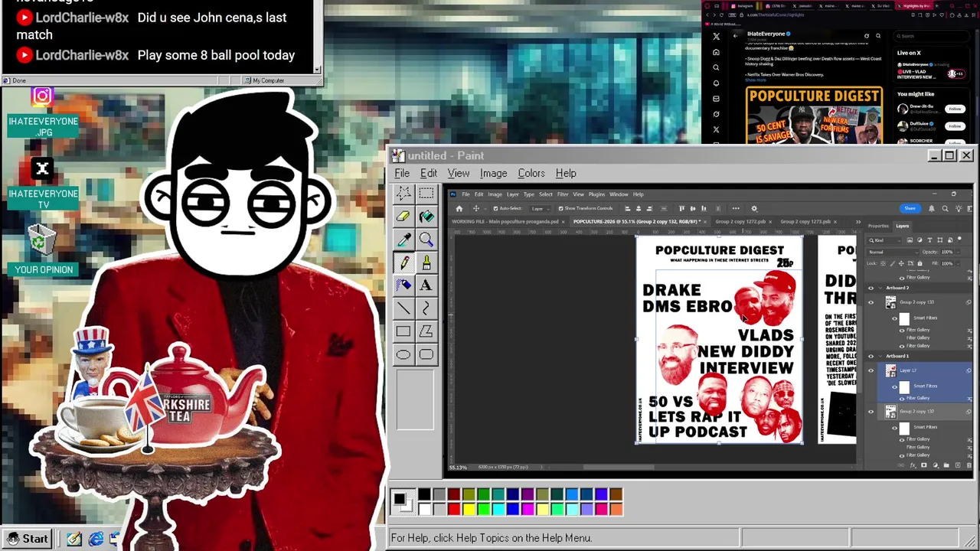This screenshot has width=980, height=551.
Task: Select the rectangular Select tool in Paint
Action: [x=426, y=194]
